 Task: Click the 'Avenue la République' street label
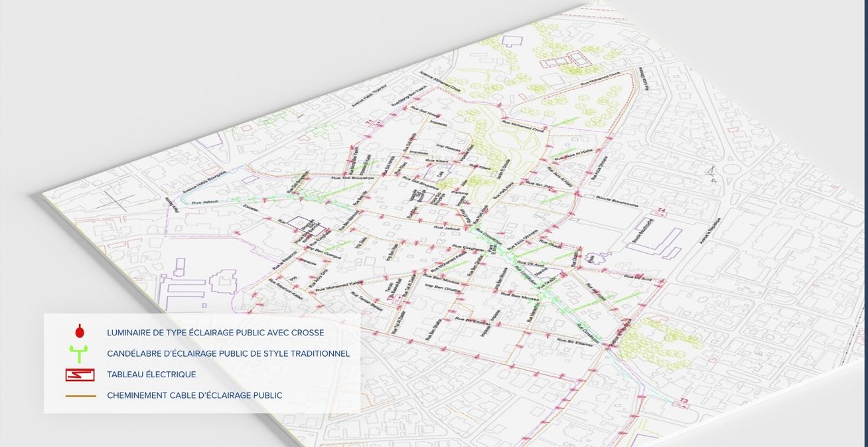(x=709, y=230)
